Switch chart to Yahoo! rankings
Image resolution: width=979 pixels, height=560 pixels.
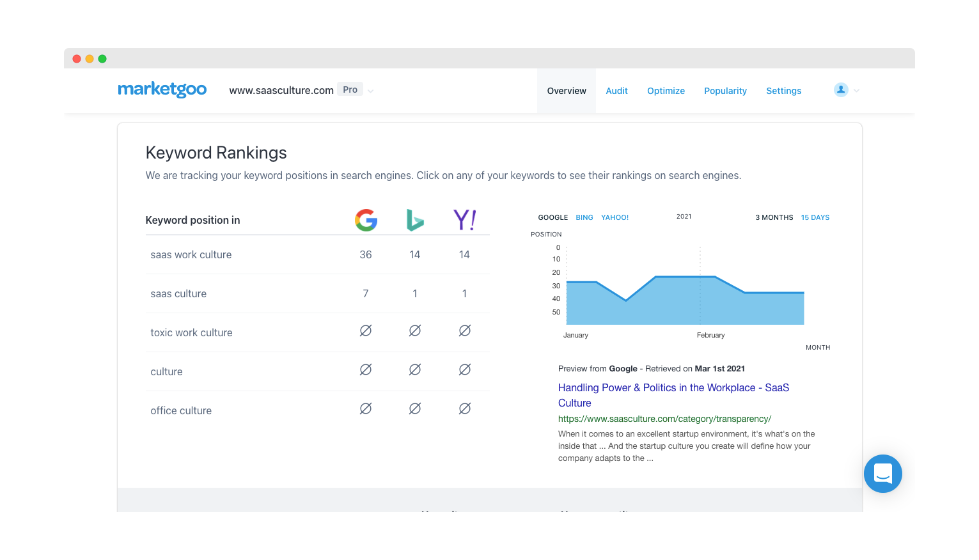(615, 217)
